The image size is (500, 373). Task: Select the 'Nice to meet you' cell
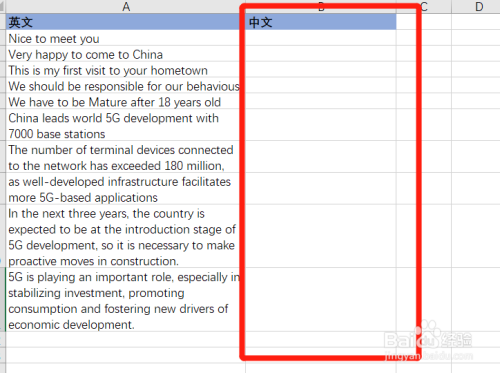point(126,38)
